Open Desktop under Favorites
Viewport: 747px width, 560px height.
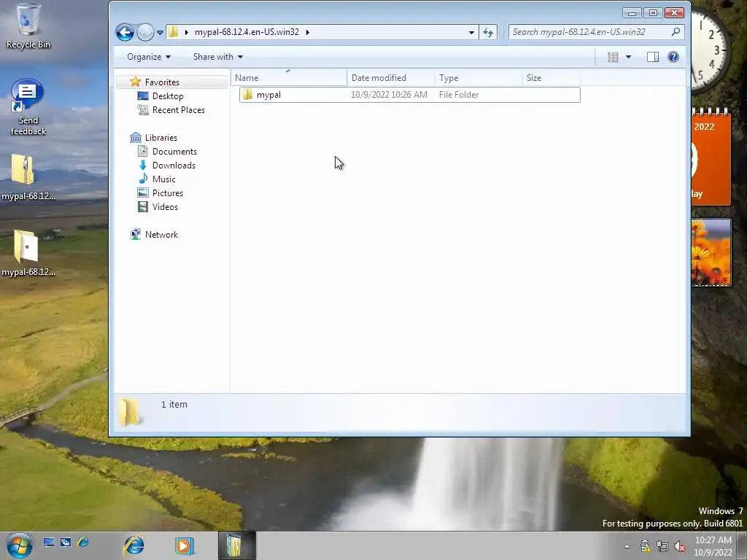168,96
